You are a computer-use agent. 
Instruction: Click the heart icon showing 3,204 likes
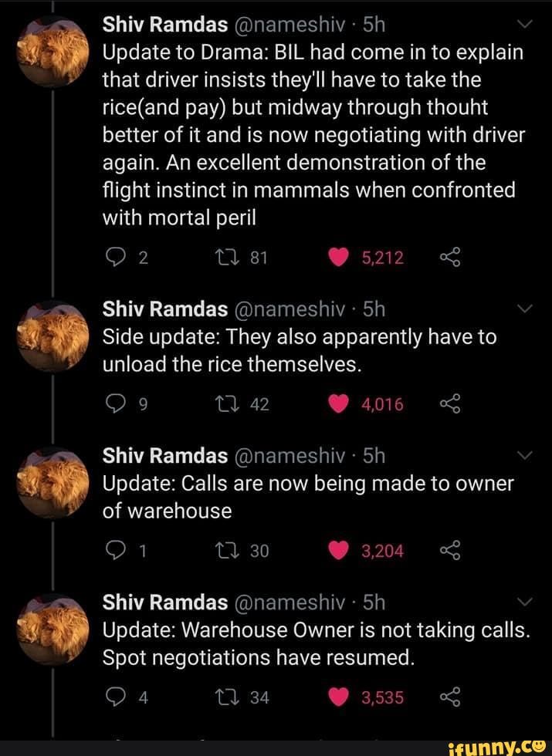tap(337, 550)
